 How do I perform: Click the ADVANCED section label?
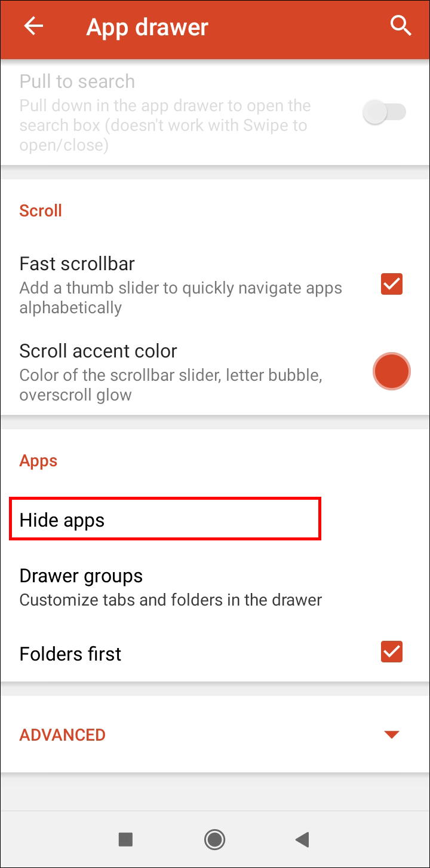(63, 735)
